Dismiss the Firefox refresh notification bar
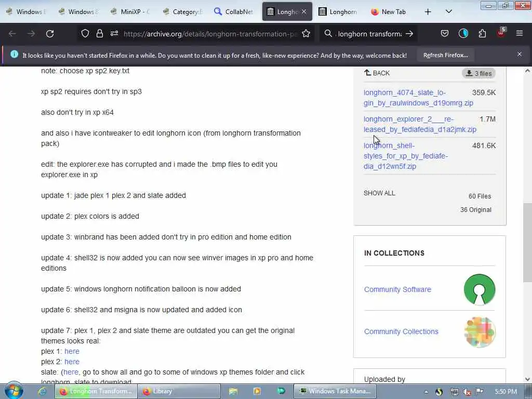 520,54
